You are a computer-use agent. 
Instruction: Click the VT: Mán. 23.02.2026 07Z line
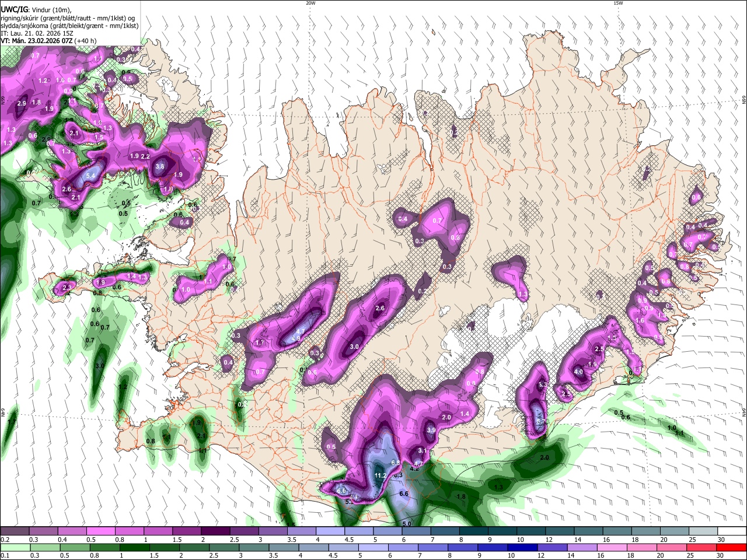[x=49, y=41]
